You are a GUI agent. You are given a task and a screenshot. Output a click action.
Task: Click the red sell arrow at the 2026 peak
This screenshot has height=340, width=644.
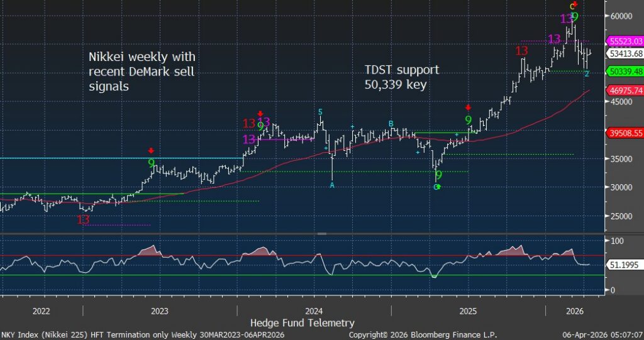tap(575, 3)
